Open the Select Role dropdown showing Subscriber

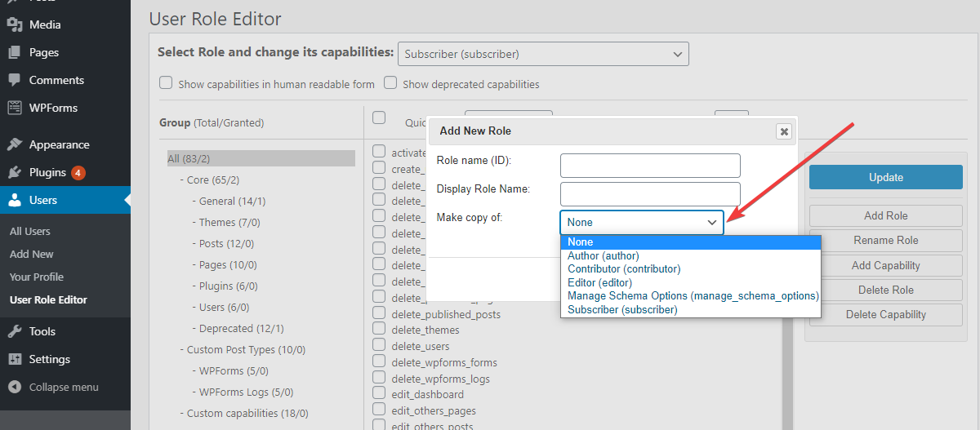[x=543, y=54]
